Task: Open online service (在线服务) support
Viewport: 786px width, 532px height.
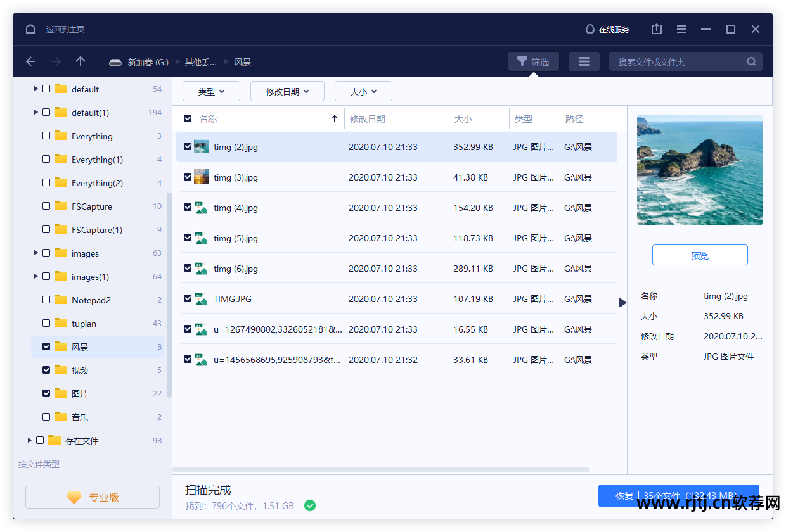Action: 607,29
